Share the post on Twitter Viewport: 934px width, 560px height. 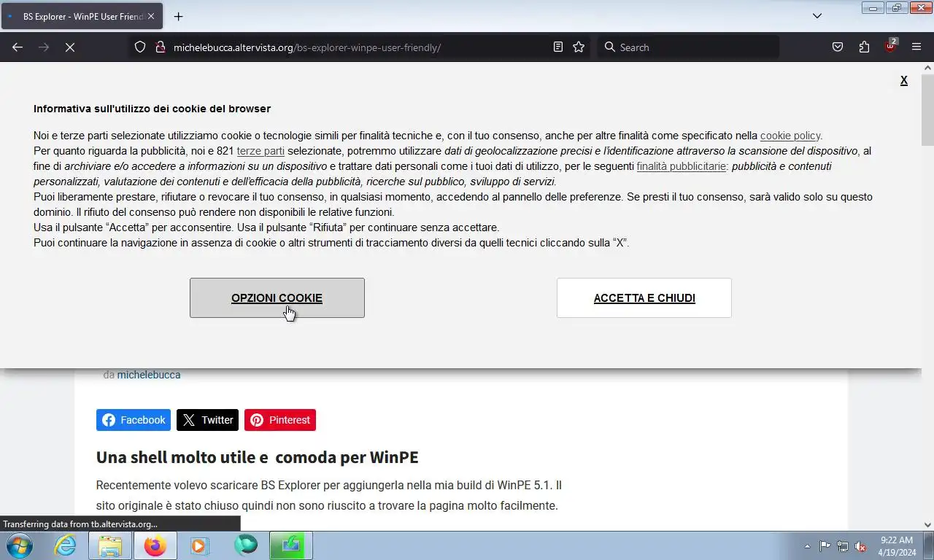207,420
